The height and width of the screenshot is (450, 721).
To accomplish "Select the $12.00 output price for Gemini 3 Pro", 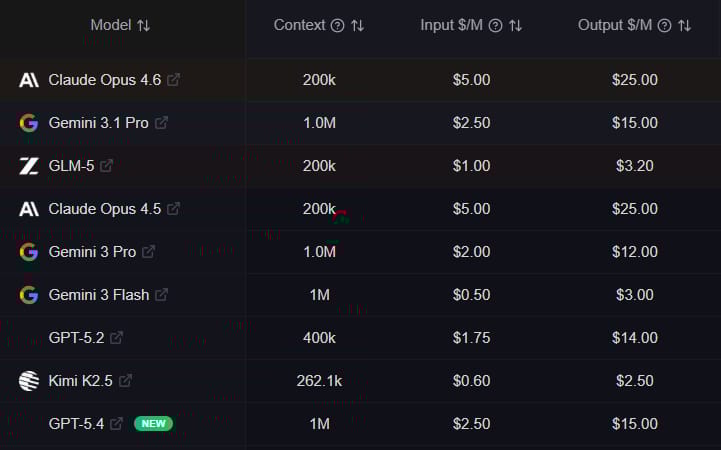I will coord(635,252).
